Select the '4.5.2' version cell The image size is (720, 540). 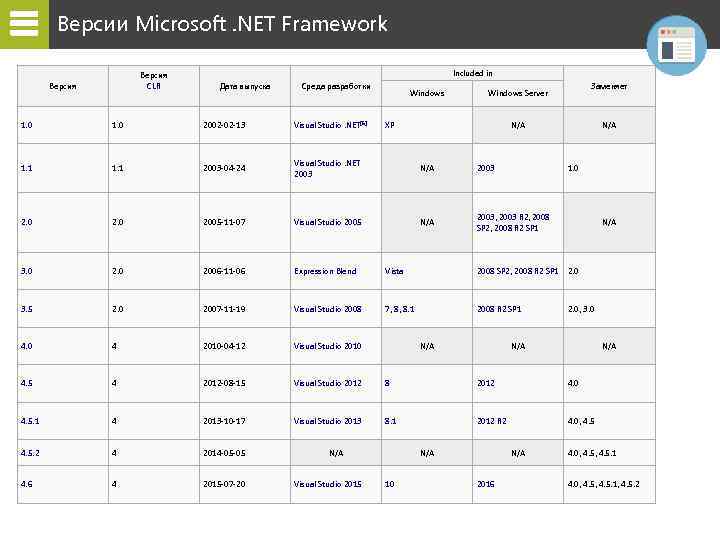pyautogui.click(x=31, y=453)
